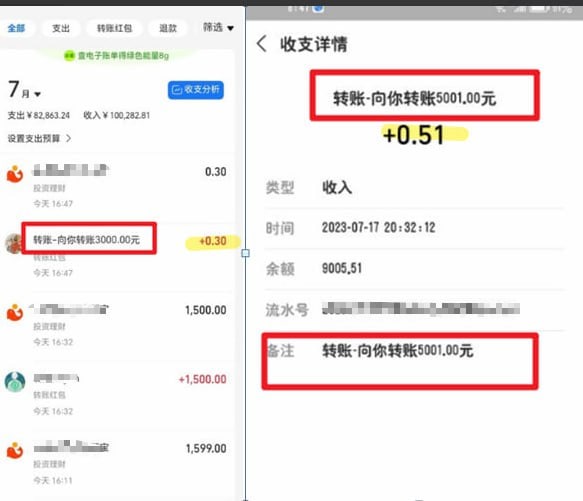583x501 pixels.
Task: Open the +1,500.00 转账红包 transaction at 16:32
Action: [118, 395]
